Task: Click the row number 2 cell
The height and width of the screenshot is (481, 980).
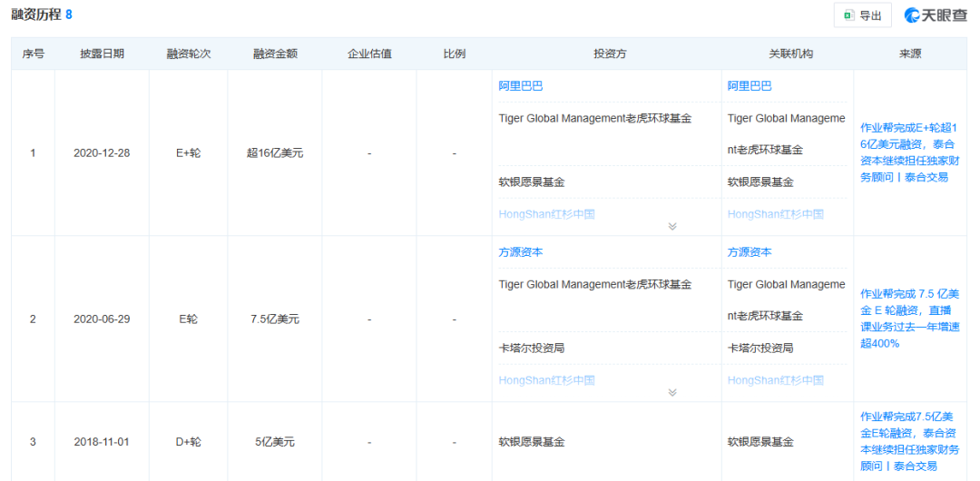Action: pyautogui.click(x=34, y=319)
